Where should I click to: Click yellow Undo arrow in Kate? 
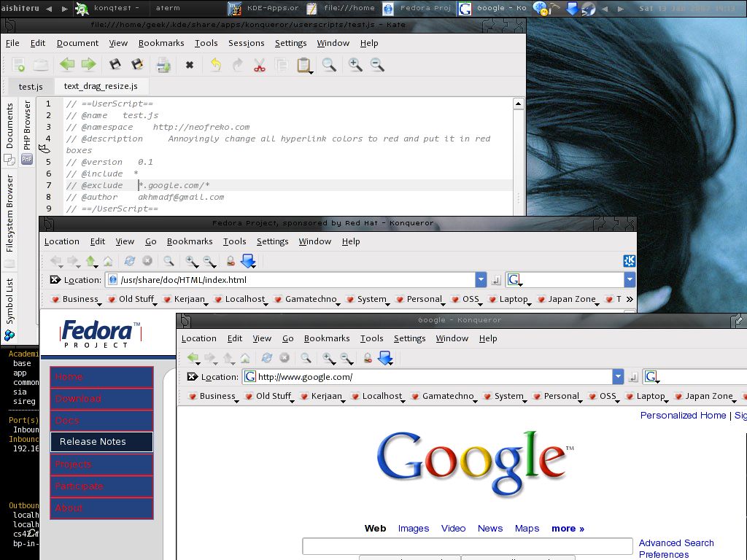(x=216, y=64)
